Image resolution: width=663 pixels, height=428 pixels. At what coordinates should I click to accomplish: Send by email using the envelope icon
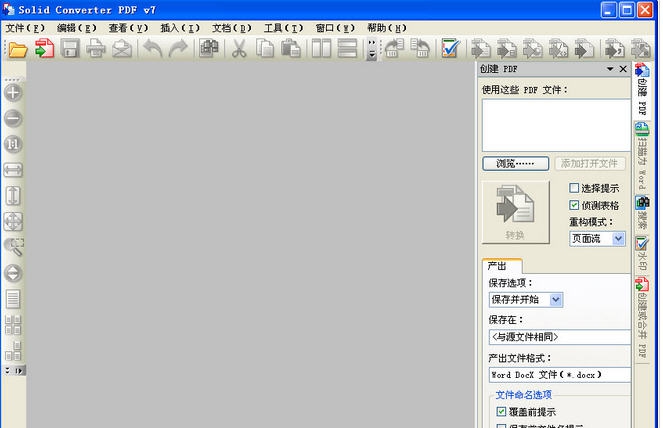pyautogui.click(x=122, y=48)
